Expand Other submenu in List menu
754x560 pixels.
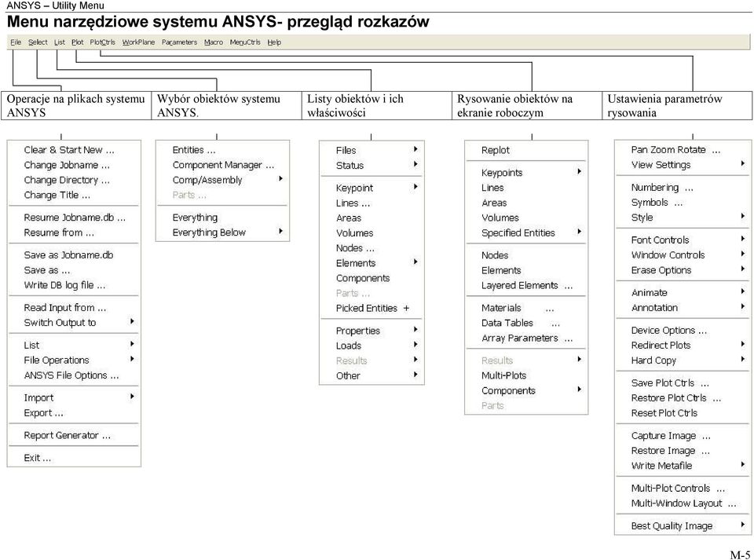(372, 376)
